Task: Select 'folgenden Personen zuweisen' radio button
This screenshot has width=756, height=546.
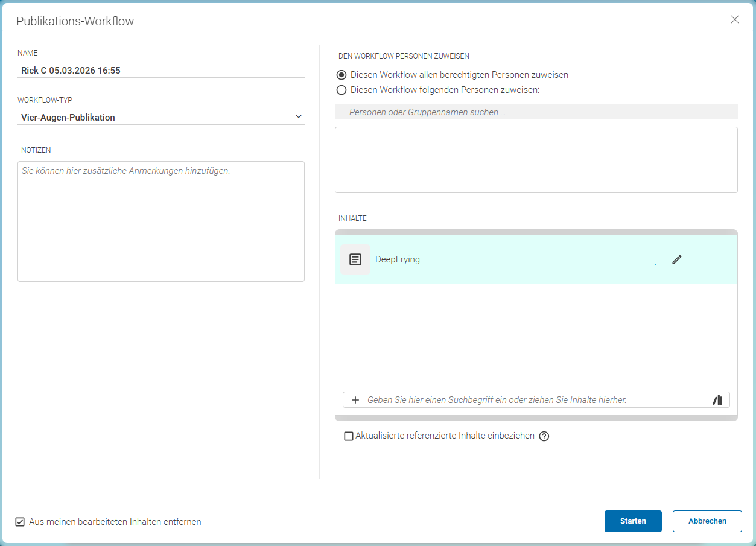Action: [341, 90]
